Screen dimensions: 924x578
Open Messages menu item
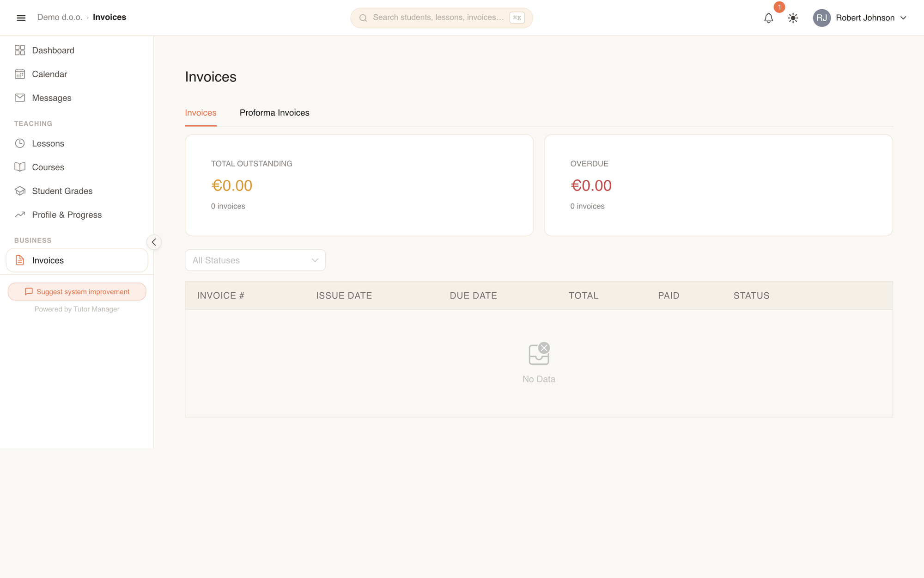click(x=77, y=98)
